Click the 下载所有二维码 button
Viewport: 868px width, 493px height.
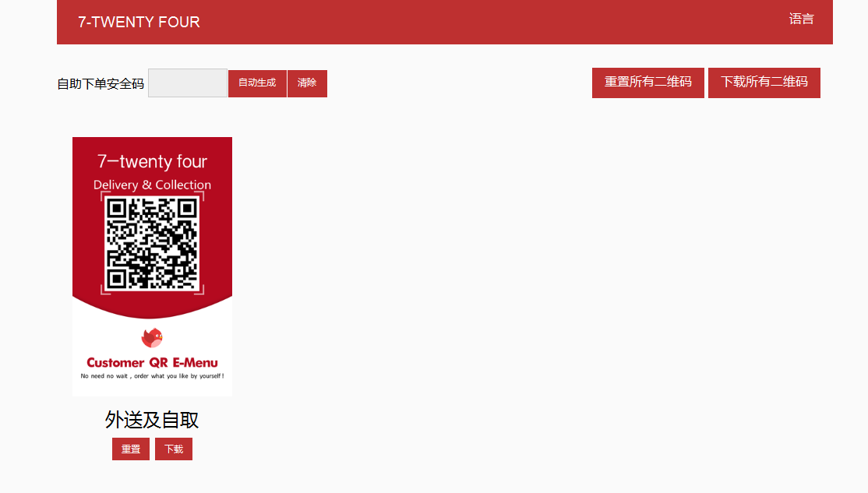pyautogui.click(x=764, y=83)
